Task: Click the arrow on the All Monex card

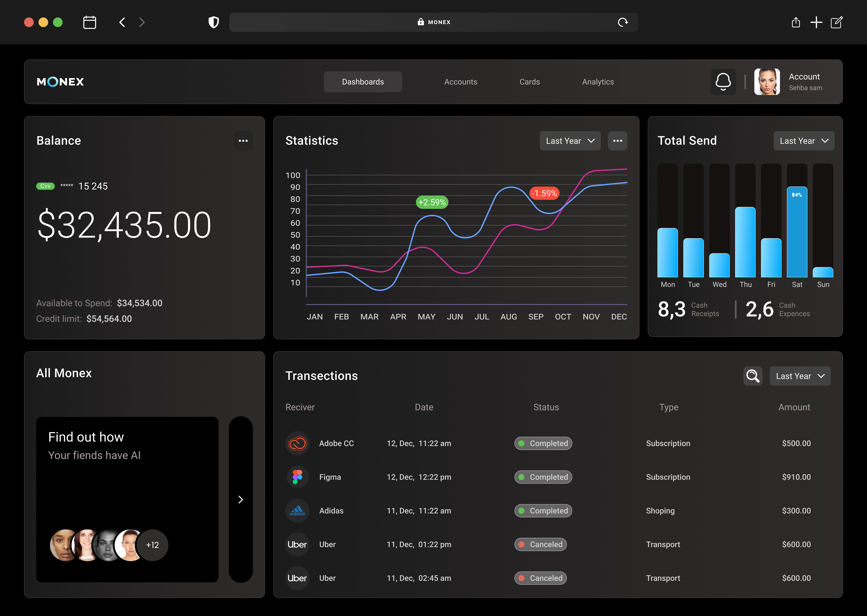Action: tap(241, 500)
